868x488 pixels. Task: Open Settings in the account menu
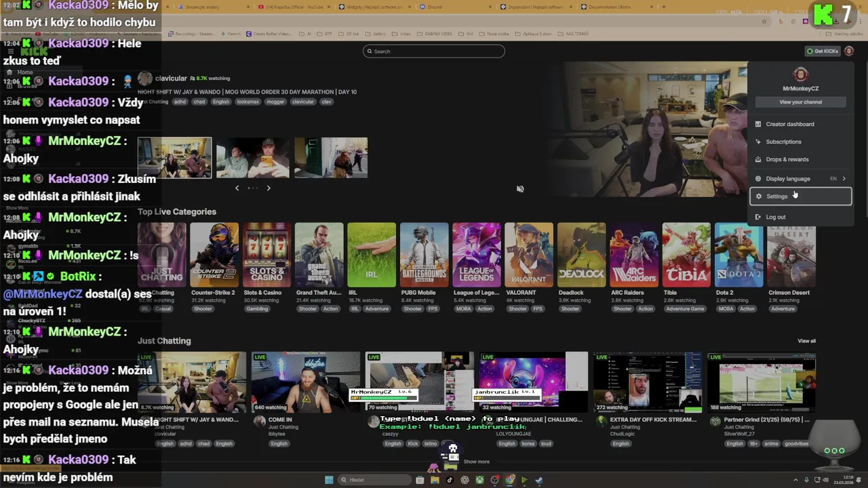click(800, 197)
